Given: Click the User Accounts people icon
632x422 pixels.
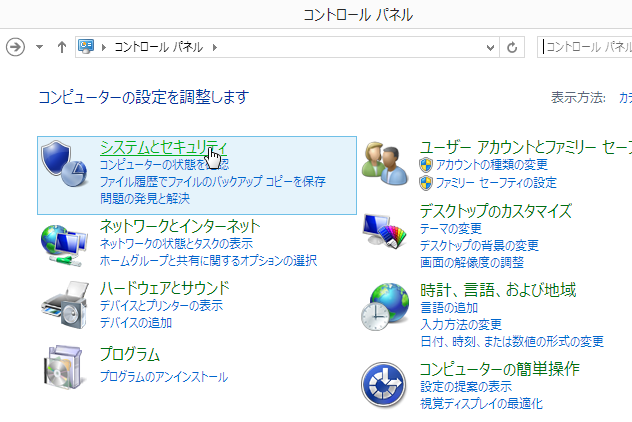Looking at the screenshot, I should (x=385, y=163).
